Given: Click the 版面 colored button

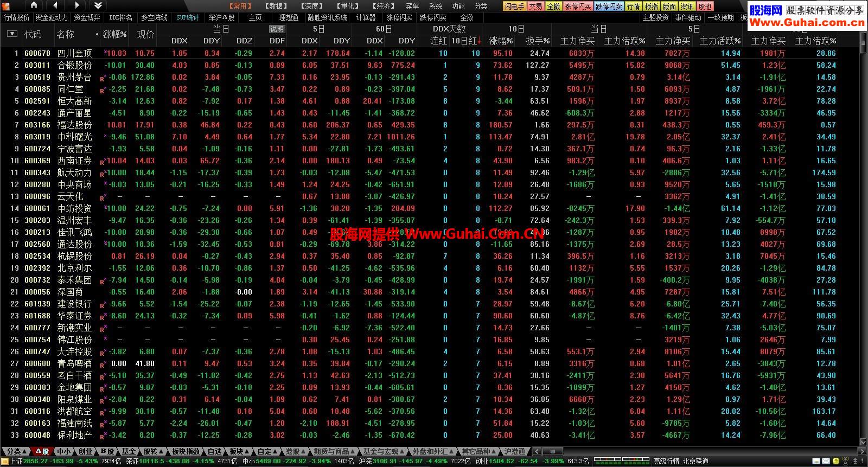Looking at the screenshot, I should pyautogui.click(x=669, y=7).
